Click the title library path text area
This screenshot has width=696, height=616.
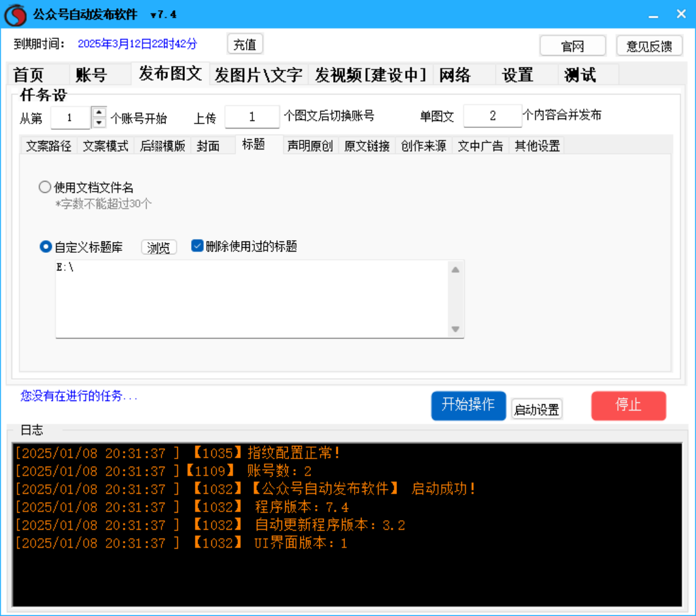tap(260, 299)
